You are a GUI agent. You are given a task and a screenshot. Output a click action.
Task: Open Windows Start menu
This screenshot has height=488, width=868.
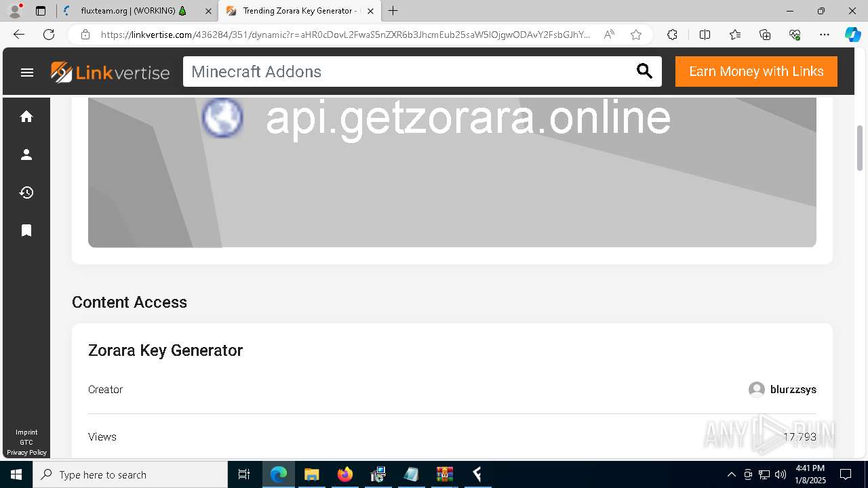click(16, 474)
